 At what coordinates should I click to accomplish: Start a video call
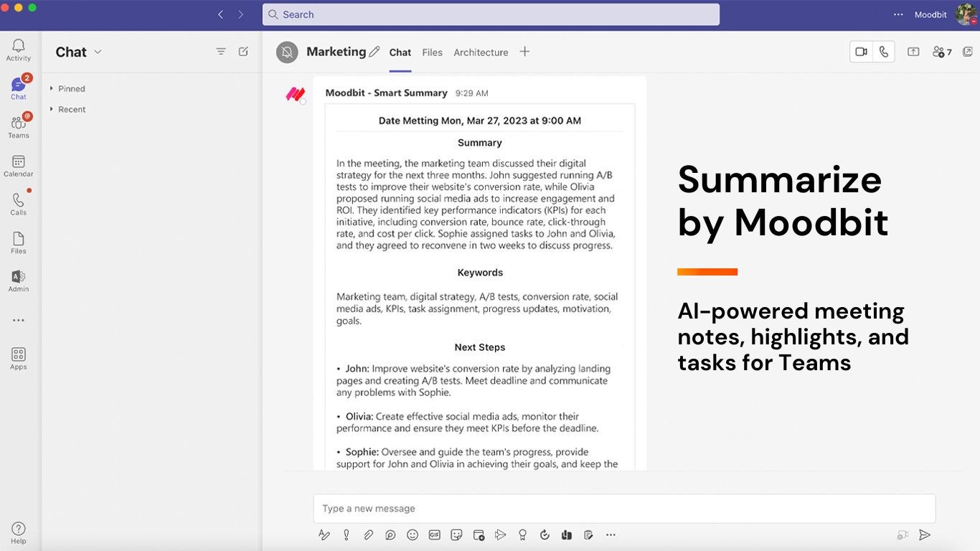click(862, 52)
